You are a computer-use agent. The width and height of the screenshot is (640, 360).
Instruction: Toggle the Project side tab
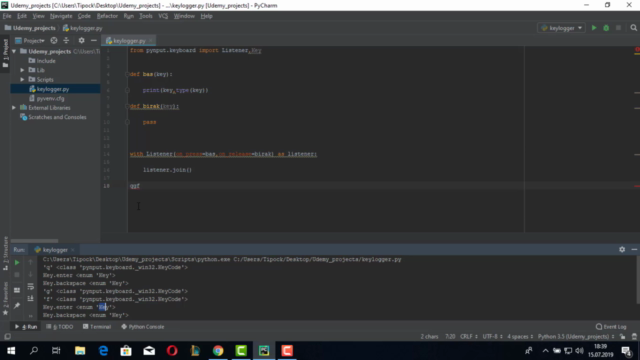coord(5,53)
